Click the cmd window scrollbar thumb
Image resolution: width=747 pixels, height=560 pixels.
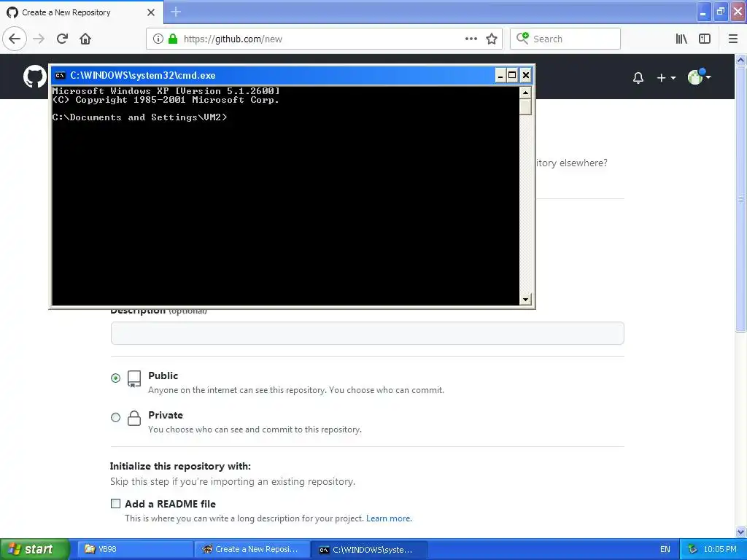[x=525, y=106]
